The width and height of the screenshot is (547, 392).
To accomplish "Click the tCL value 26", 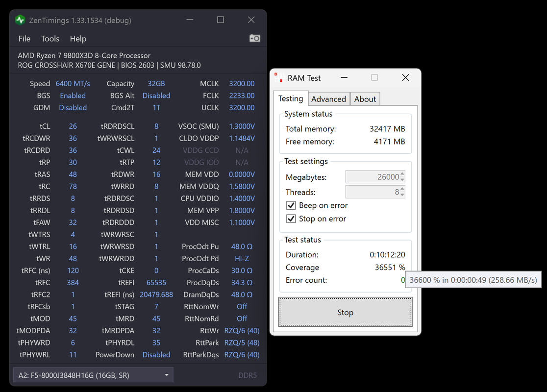I will click(73, 126).
